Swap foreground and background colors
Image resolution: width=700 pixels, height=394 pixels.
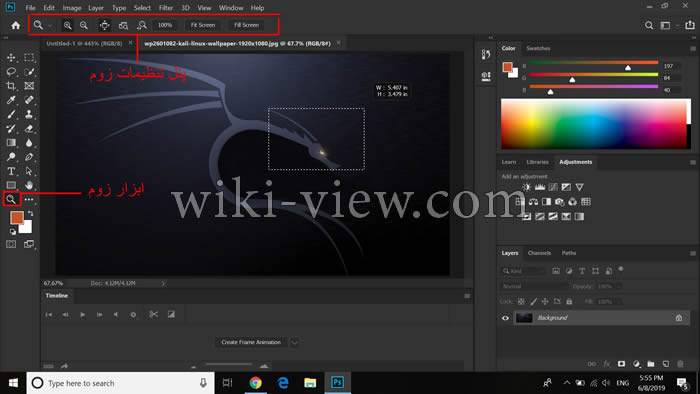pos(30,214)
